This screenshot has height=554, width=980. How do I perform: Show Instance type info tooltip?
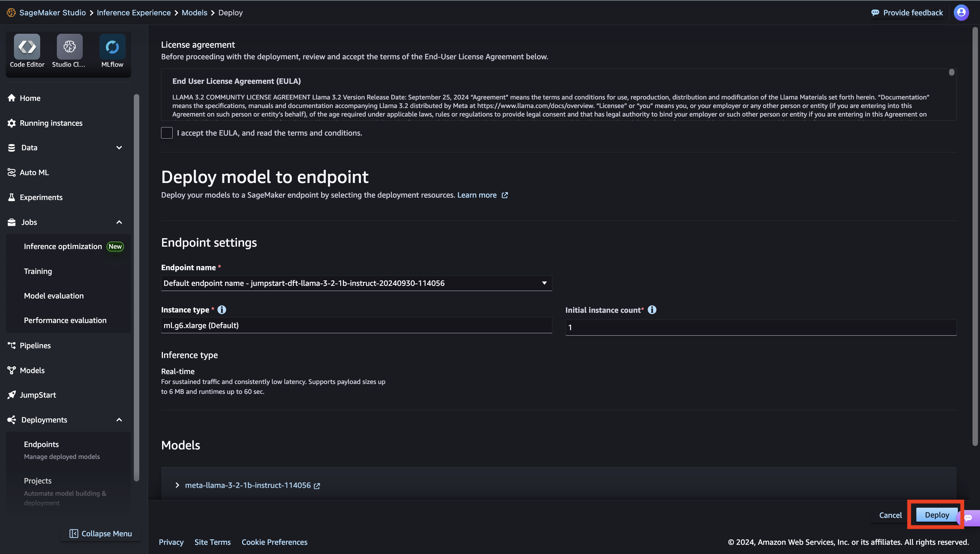(x=222, y=310)
